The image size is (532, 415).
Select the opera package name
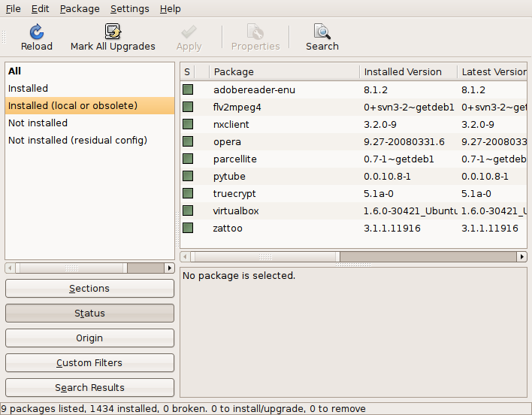pyautogui.click(x=227, y=142)
